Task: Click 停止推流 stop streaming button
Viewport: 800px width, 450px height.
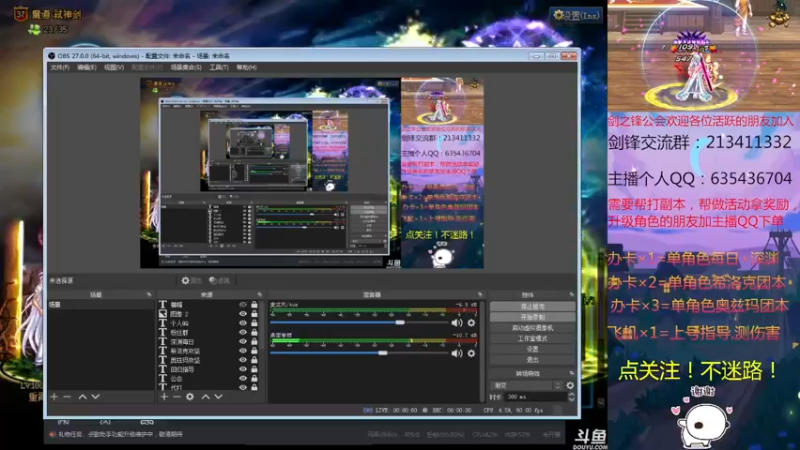Action: 532,307
